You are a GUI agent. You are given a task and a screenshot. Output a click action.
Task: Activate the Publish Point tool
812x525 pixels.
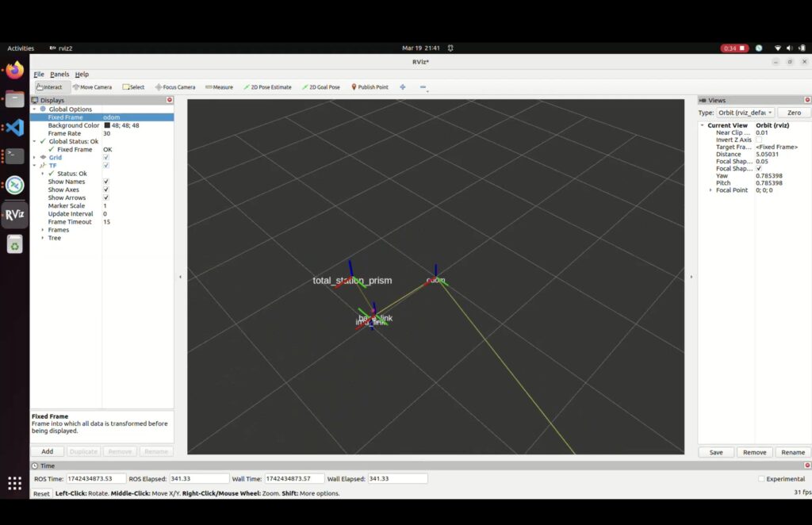(x=370, y=87)
